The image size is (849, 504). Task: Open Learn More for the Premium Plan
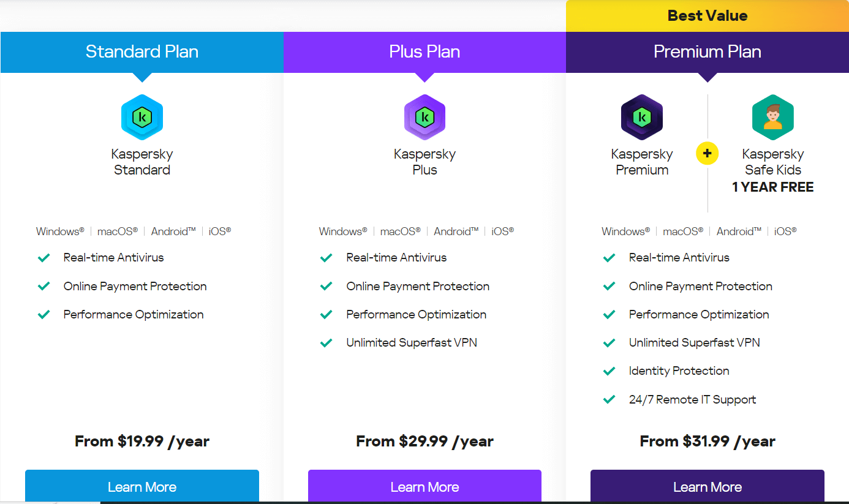(x=707, y=486)
